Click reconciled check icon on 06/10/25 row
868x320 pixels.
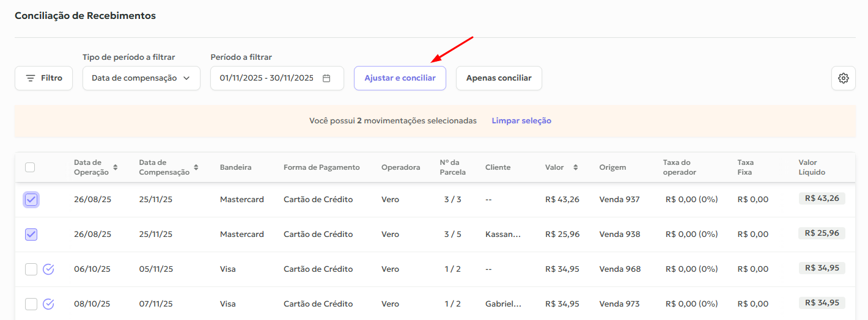click(x=49, y=269)
